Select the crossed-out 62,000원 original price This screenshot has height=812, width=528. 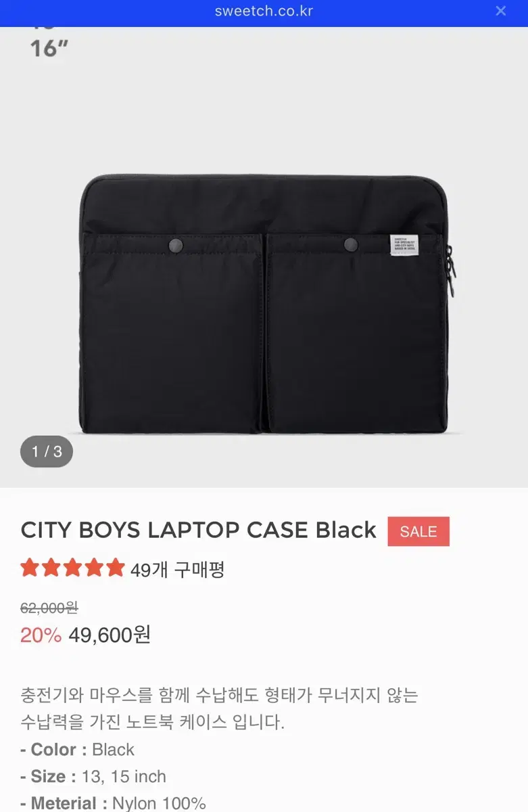49,608
